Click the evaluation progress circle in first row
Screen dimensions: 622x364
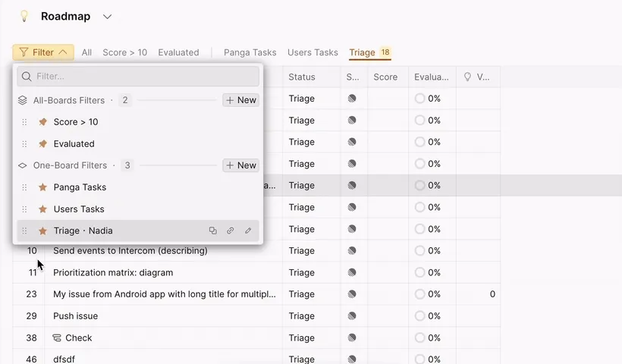click(420, 99)
